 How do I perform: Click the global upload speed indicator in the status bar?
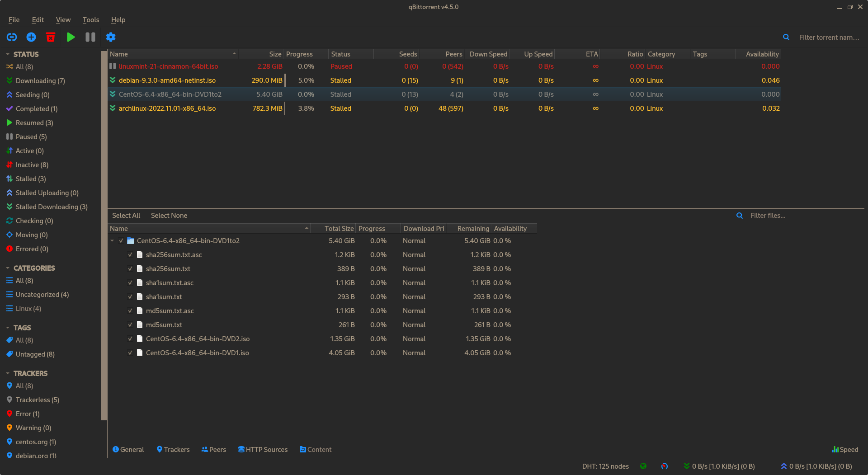pos(816,466)
